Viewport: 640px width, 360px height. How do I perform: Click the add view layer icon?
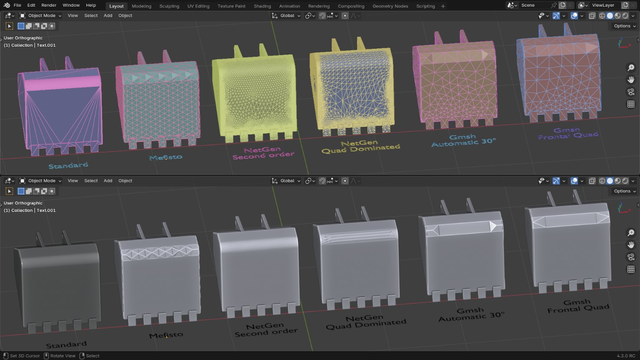coord(625,5)
